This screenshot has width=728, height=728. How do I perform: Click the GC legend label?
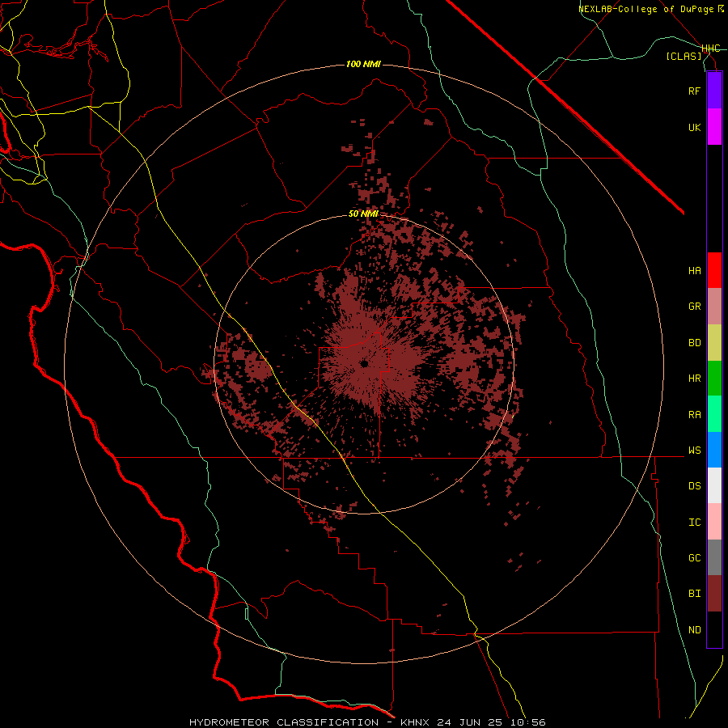pos(694,557)
